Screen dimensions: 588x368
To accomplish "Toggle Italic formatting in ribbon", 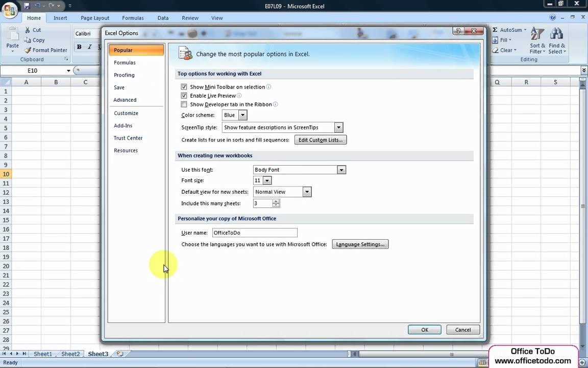I will click(90, 47).
